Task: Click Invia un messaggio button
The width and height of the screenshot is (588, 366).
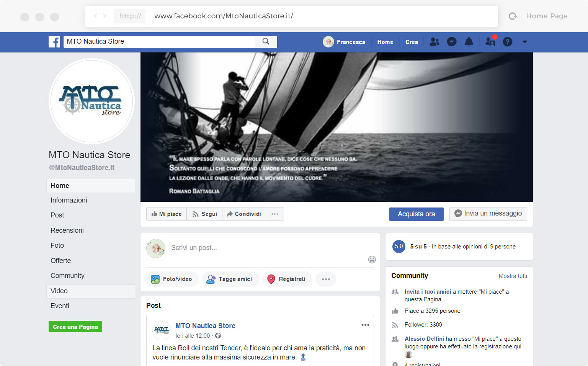Action: pyautogui.click(x=488, y=214)
